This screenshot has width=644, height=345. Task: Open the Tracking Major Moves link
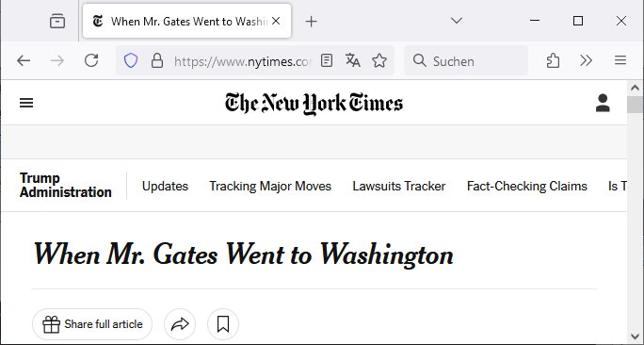pyautogui.click(x=270, y=187)
